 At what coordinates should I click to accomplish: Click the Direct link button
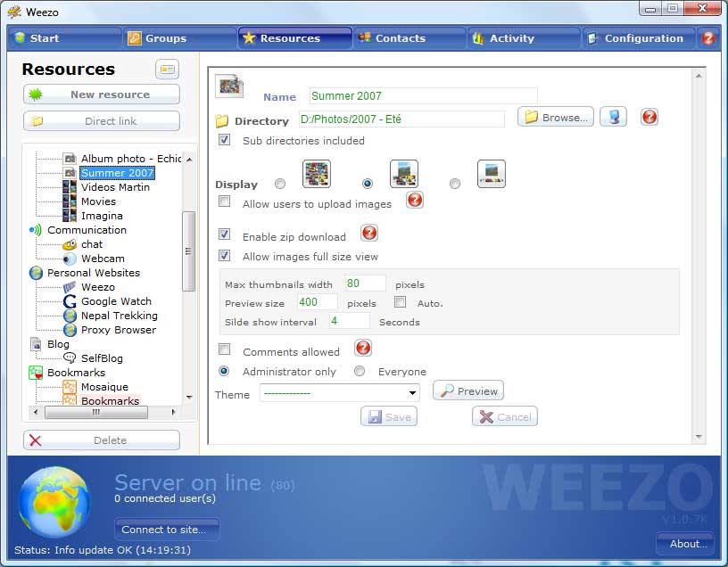(102, 121)
